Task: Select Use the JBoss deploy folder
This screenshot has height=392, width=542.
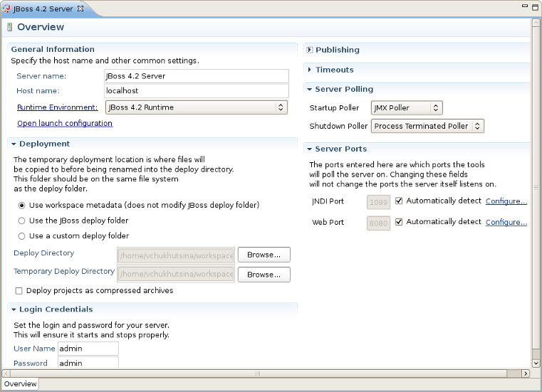Action: click(21, 221)
